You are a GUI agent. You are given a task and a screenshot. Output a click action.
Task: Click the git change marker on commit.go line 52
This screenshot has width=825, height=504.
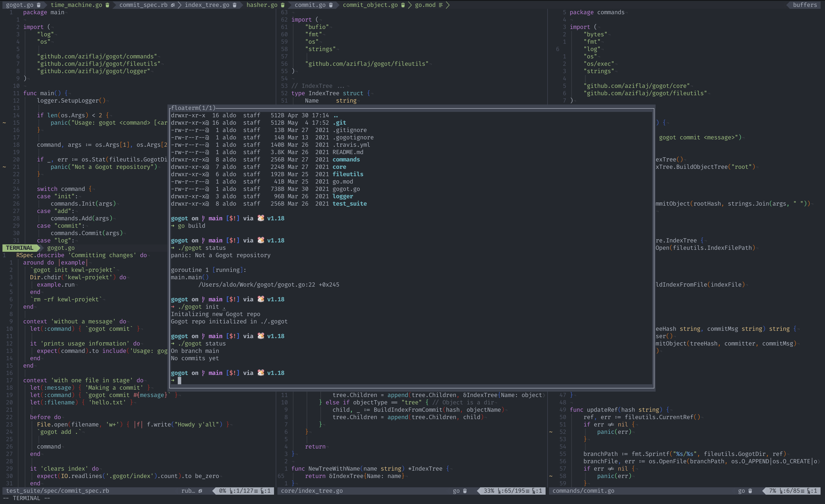(551, 432)
